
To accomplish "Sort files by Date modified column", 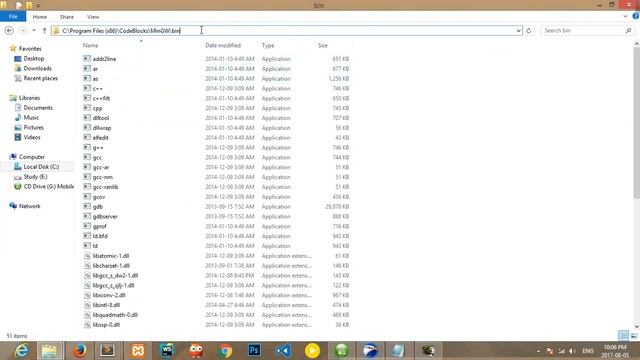I will coord(223,45).
